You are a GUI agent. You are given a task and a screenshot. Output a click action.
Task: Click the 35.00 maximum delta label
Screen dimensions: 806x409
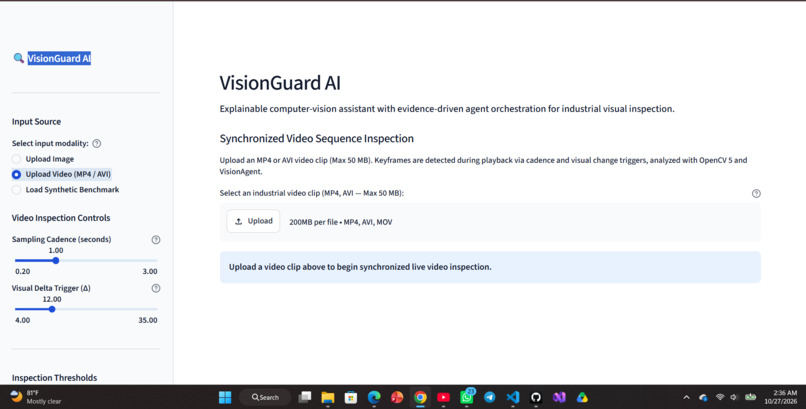(x=148, y=320)
